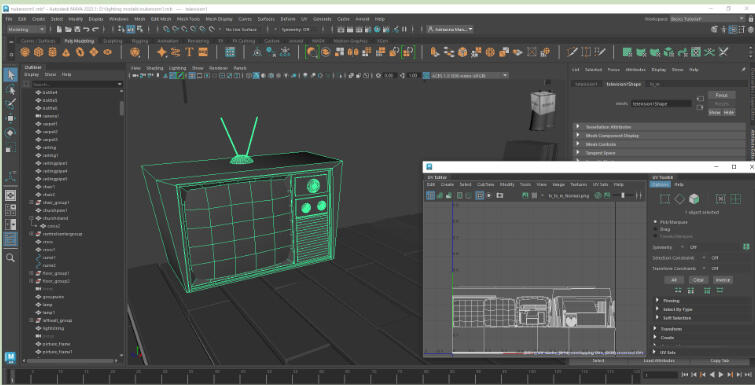Image resolution: width=755 pixels, height=385 pixels.
Task: Open the search magnifier icon in the left toolbox
Action: (11, 258)
